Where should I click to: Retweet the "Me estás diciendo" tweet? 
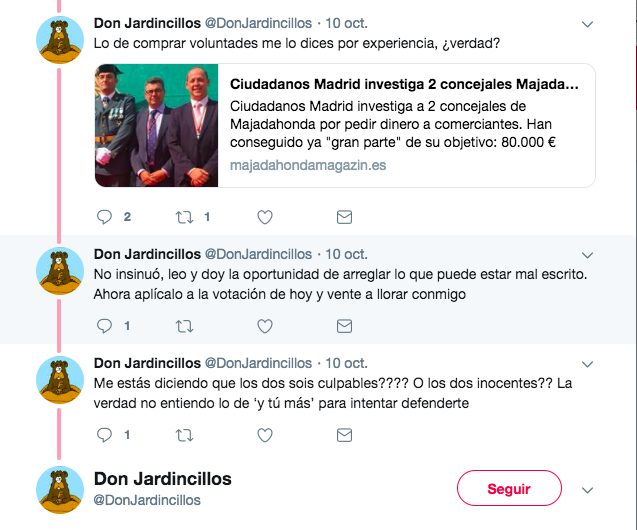[x=184, y=435]
